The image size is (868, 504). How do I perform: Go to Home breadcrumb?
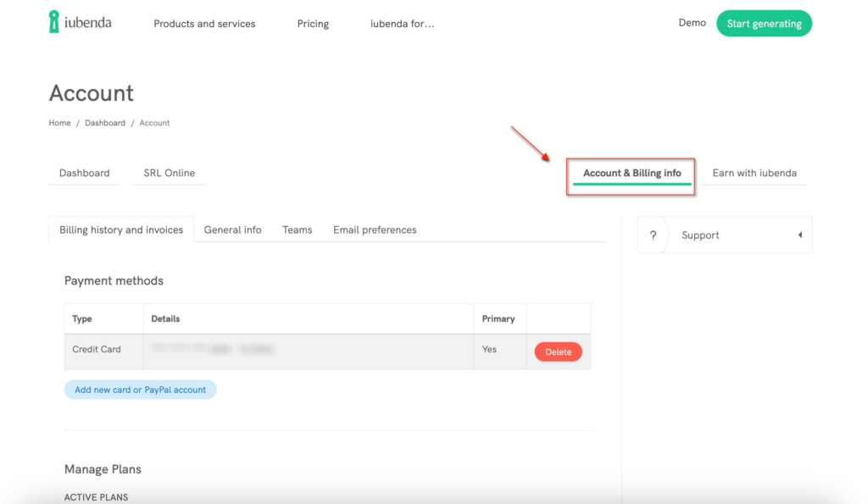point(59,123)
